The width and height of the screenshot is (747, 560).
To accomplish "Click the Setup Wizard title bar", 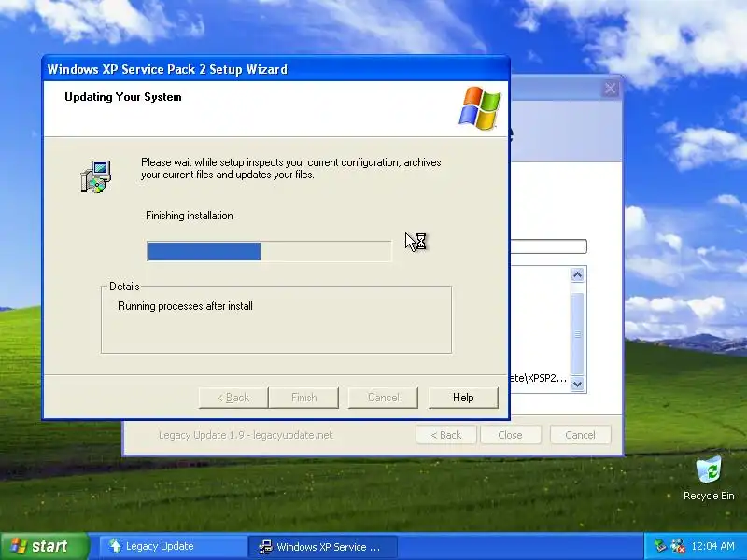I will pyautogui.click(x=275, y=69).
